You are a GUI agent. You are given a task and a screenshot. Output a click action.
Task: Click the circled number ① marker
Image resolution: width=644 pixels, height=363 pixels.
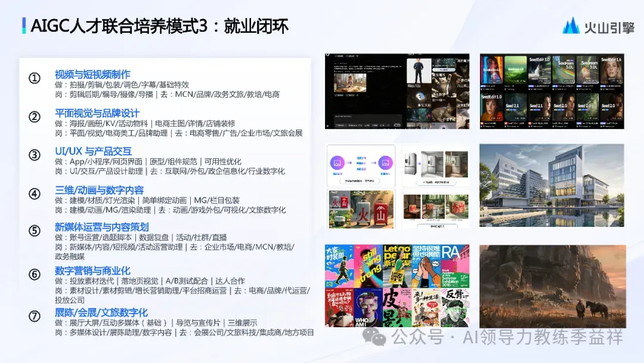pos(35,78)
